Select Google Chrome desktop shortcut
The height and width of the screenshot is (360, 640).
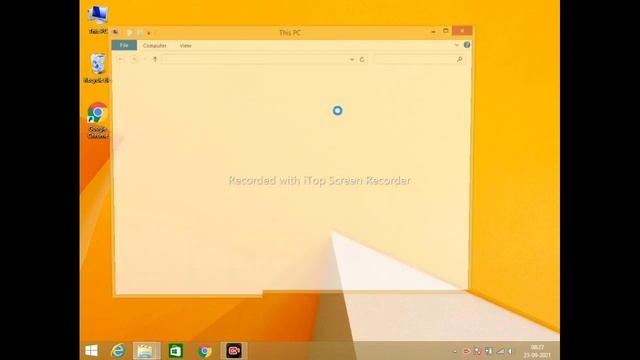(98, 121)
